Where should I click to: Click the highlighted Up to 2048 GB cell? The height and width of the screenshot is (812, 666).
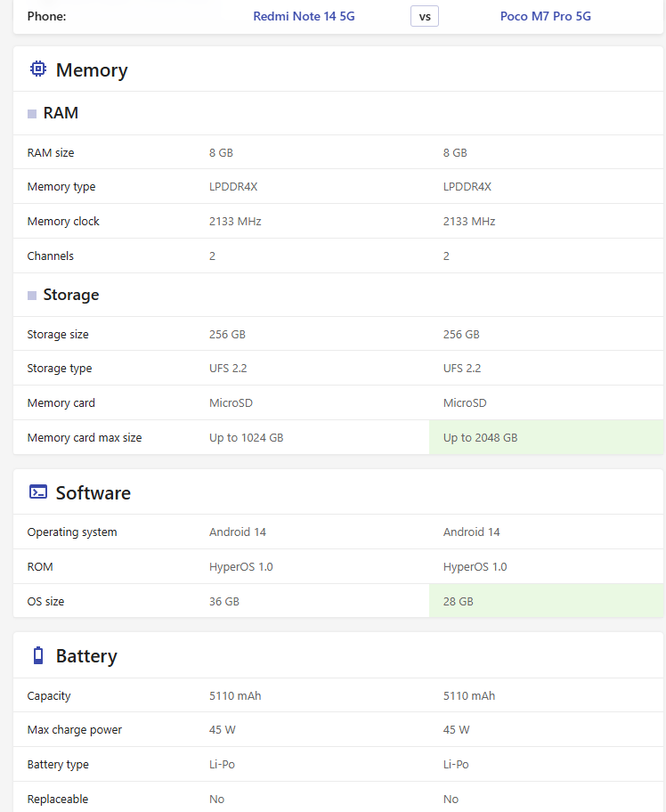point(546,437)
